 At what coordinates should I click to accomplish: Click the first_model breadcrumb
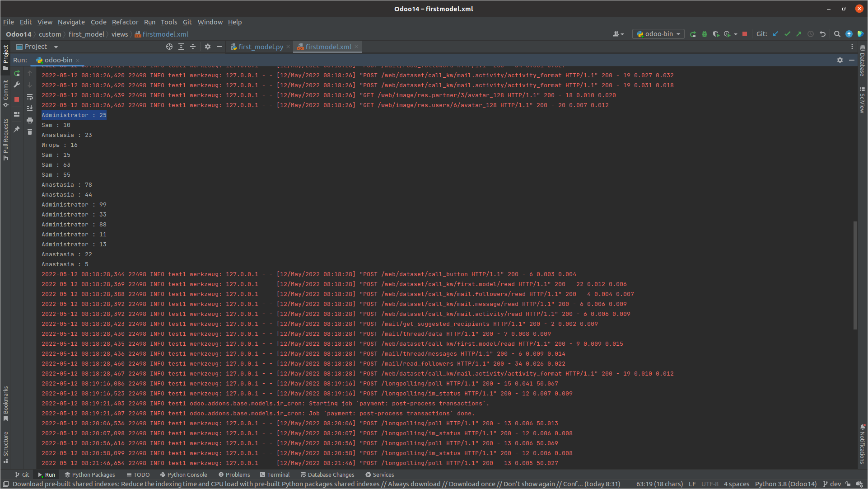point(86,34)
